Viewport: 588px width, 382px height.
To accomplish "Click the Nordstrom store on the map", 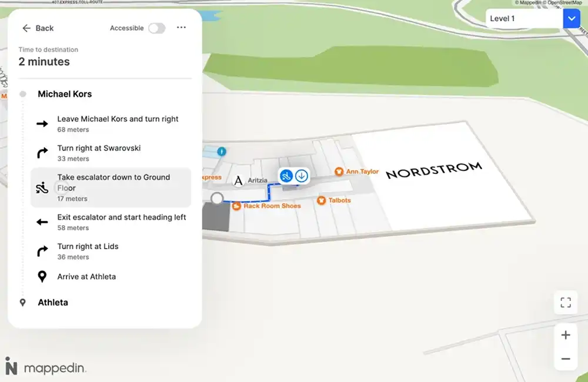I will [433, 170].
